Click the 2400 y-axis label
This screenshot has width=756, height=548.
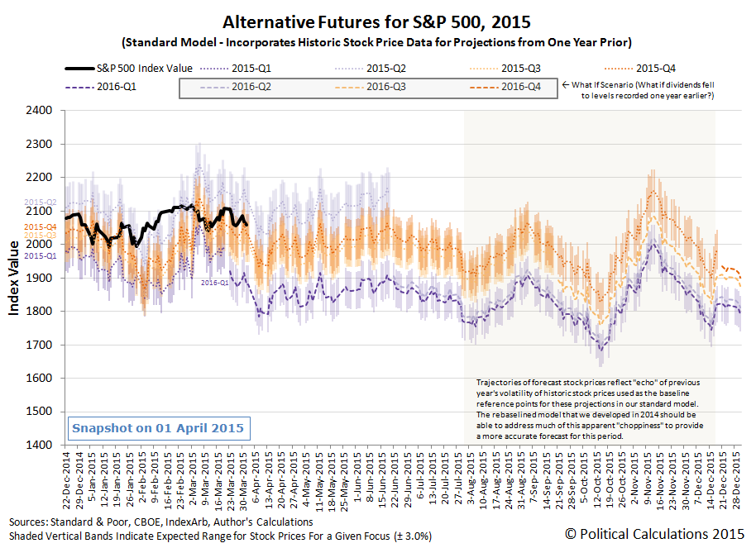coord(39,111)
